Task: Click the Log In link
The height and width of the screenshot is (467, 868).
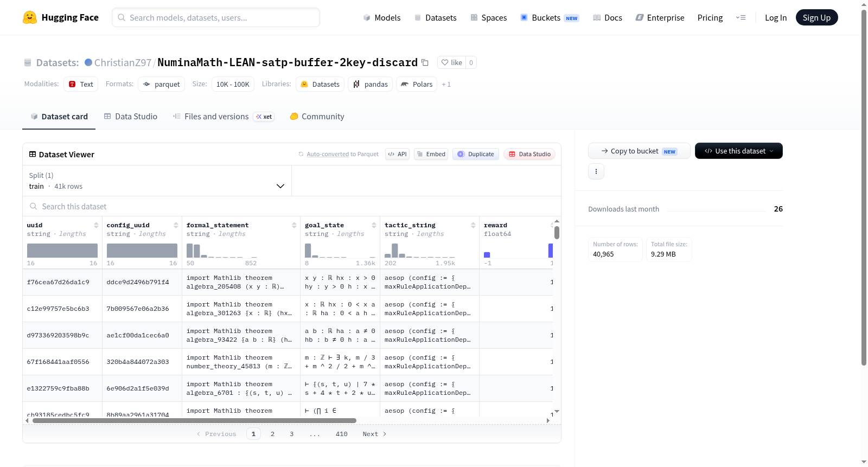Action: click(776, 17)
